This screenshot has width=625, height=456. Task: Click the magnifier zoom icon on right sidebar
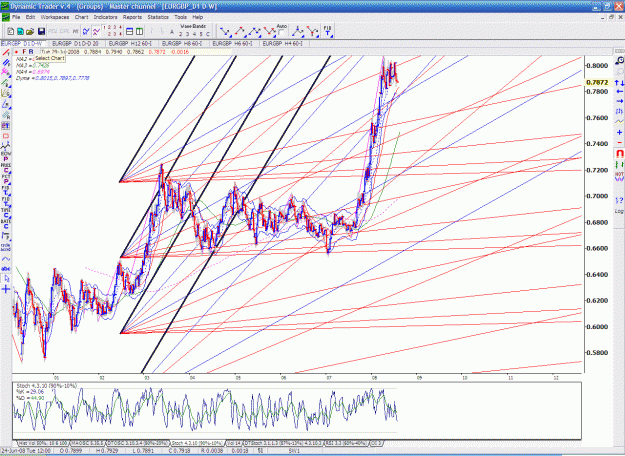[x=619, y=61]
